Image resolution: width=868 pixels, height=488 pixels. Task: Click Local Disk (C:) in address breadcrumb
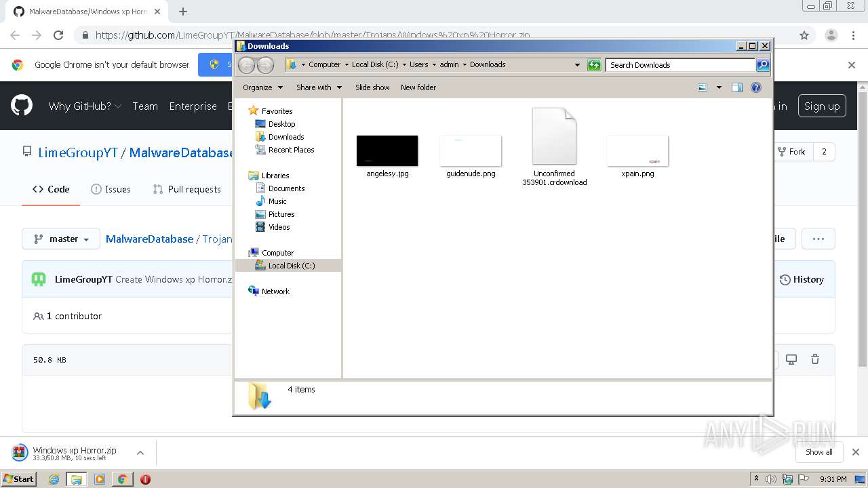tap(375, 65)
